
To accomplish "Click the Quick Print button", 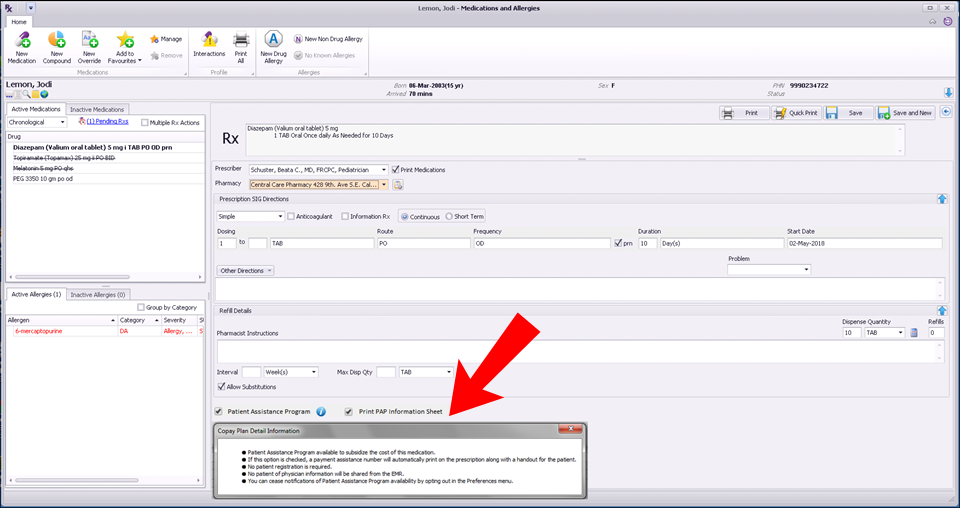I will coord(796,113).
